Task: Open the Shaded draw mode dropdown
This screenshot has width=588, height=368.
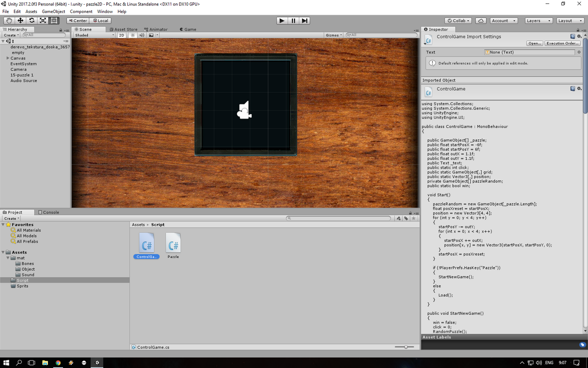Action: [94, 35]
